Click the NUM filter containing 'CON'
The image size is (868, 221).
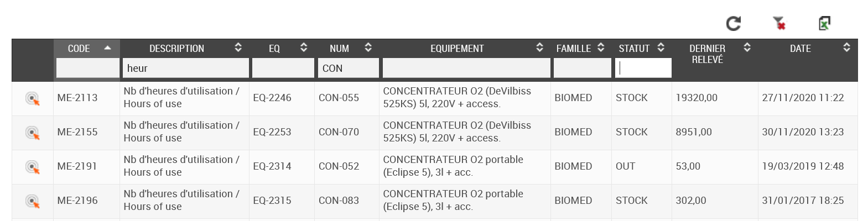tap(349, 68)
